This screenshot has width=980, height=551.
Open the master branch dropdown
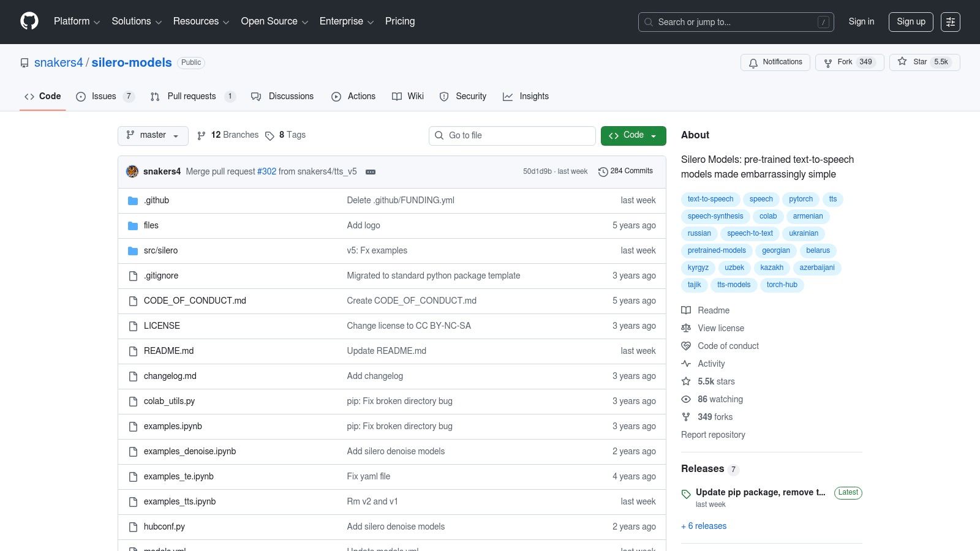(153, 135)
